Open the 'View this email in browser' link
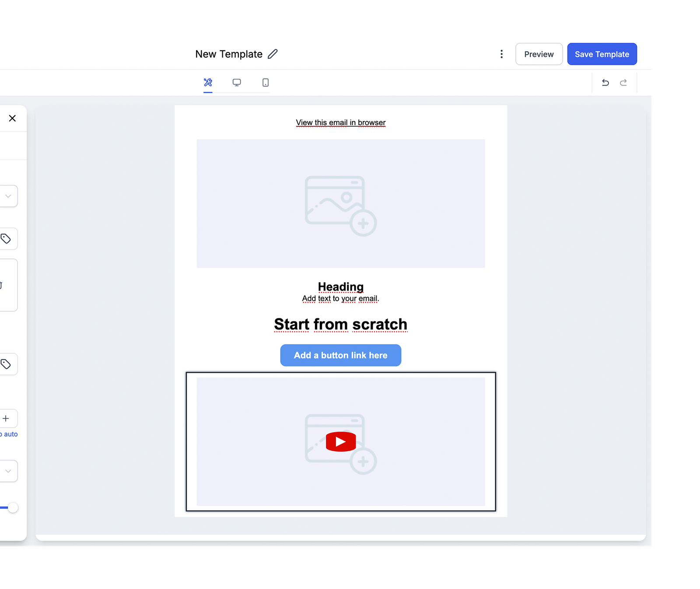 (x=340, y=123)
